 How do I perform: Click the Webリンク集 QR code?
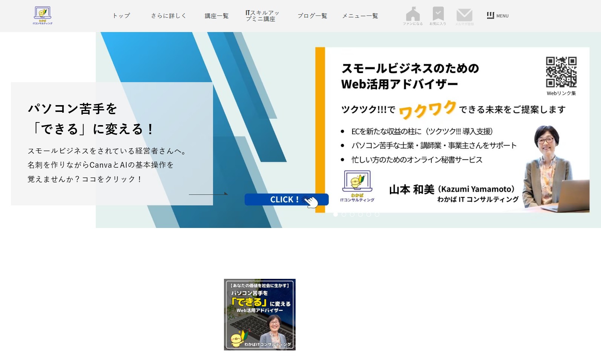point(561,72)
